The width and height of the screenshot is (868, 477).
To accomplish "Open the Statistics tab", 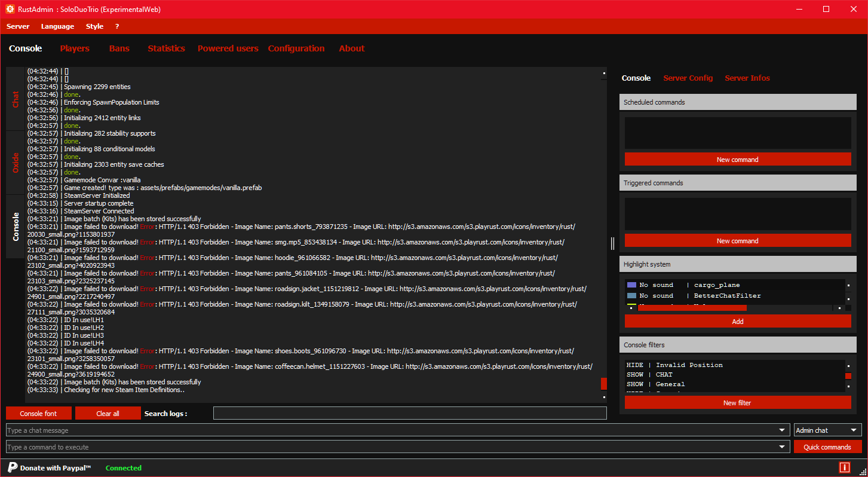I will click(167, 48).
